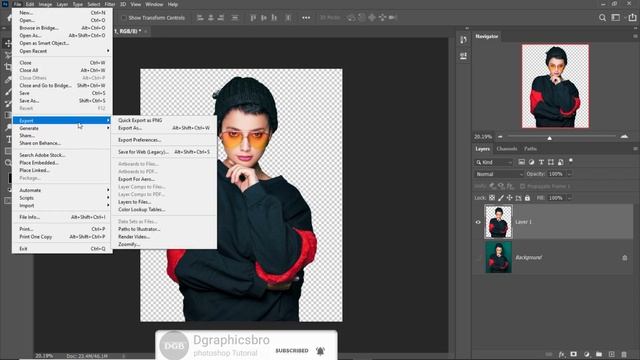Click the layer Opacity 100% field
The image size is (640, 360).
tap(556, 174)
